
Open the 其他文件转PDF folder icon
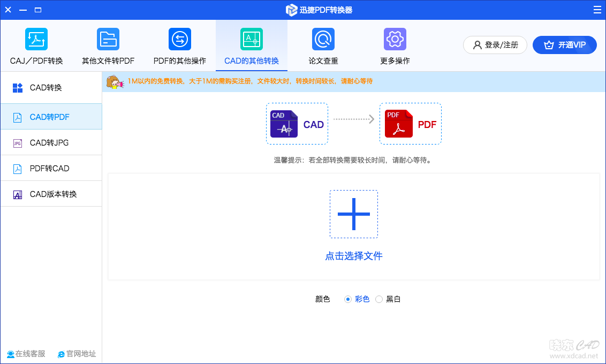pos(108,39)
